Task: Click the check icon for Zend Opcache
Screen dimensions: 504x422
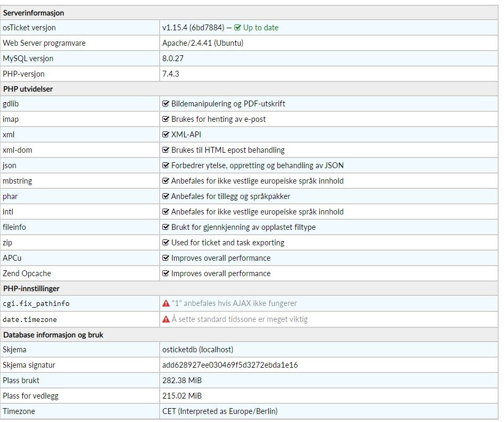Action: point(166,274)
